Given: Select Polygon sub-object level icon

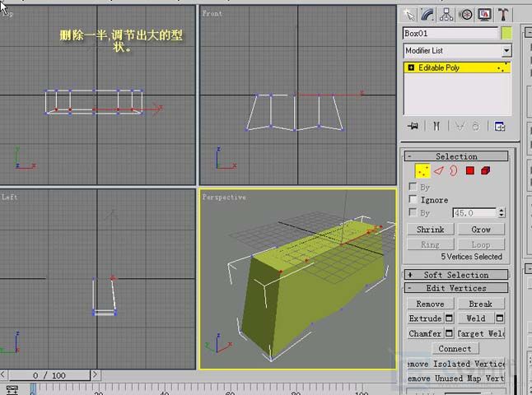Looking at the screenshot, I should (x=470, y=170).
